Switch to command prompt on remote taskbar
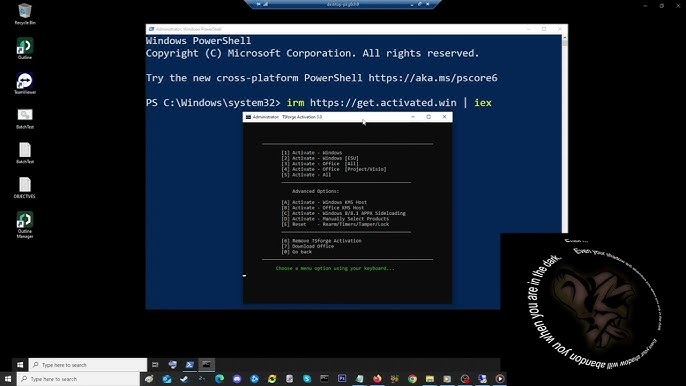 point(206,365)
